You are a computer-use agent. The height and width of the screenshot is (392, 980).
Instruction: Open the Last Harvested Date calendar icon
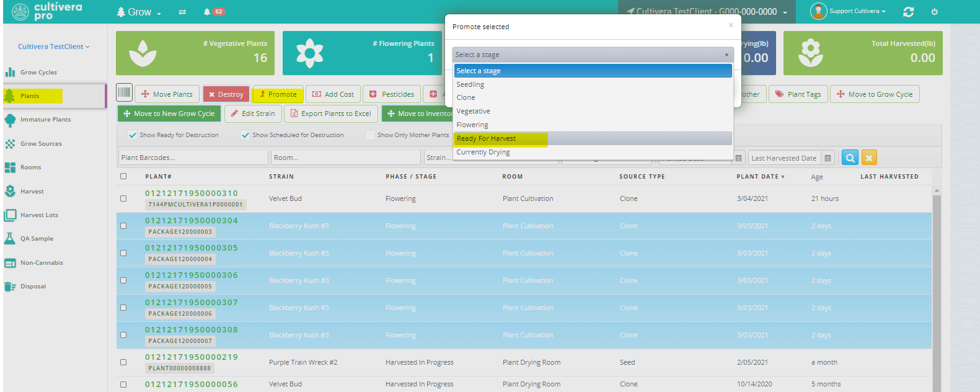[828, 158]
